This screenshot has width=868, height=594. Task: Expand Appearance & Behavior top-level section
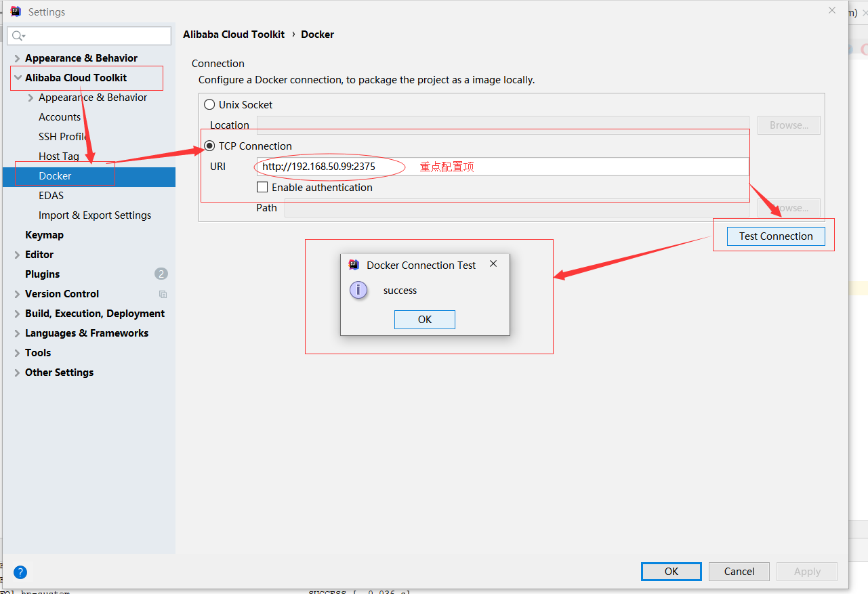point(18,59)
